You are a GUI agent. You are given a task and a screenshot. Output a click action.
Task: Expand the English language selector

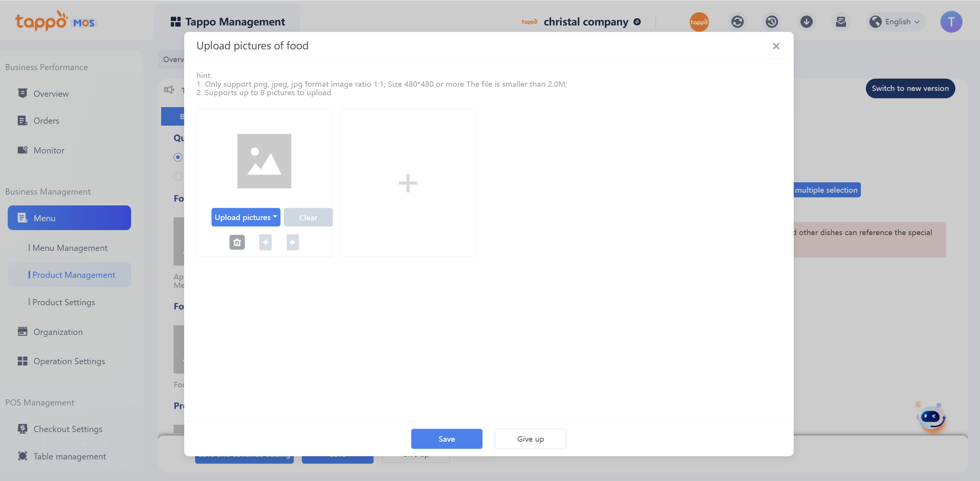coord(897,22)
